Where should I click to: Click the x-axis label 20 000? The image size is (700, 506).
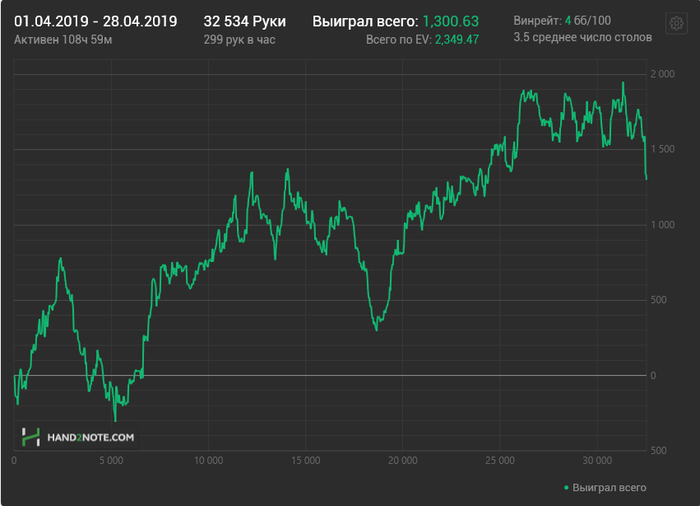403,460
